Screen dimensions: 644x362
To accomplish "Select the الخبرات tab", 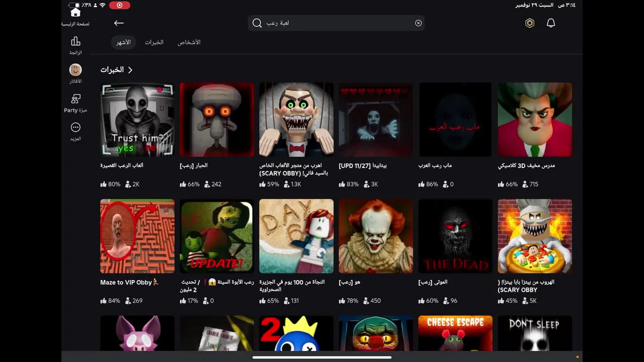I will (x=154, y=42).
